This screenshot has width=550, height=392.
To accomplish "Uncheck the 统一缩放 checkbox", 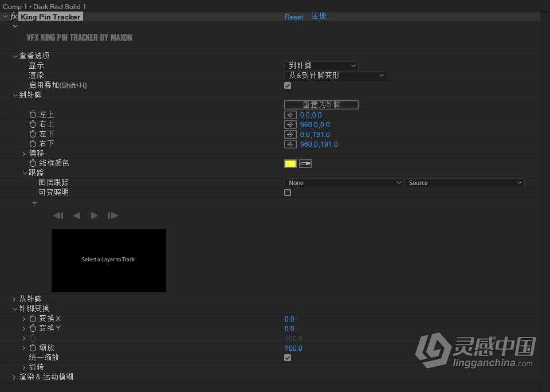I will (x=288, y=358).
